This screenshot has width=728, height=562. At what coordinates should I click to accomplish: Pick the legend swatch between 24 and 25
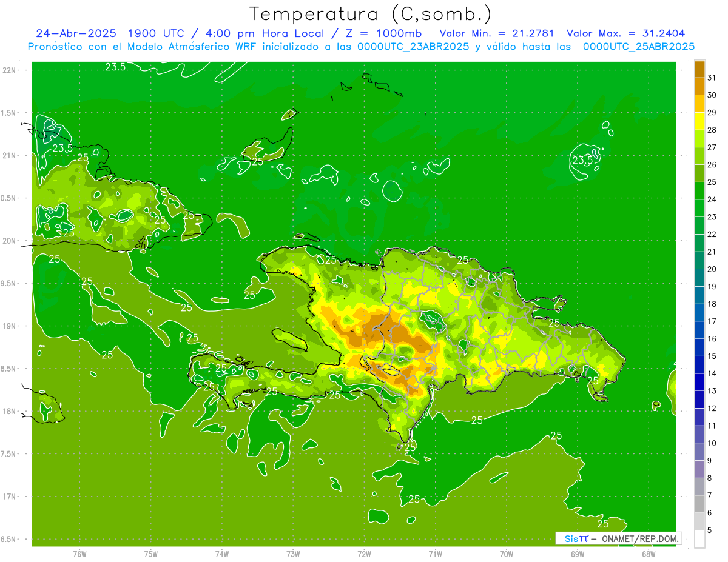699,190
